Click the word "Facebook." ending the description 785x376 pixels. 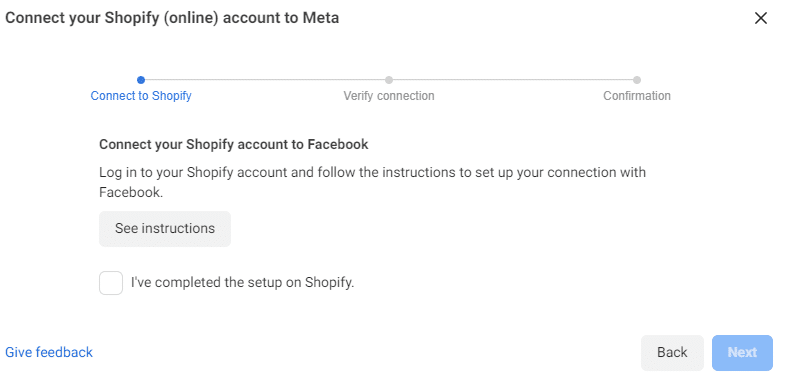[131, 192]
